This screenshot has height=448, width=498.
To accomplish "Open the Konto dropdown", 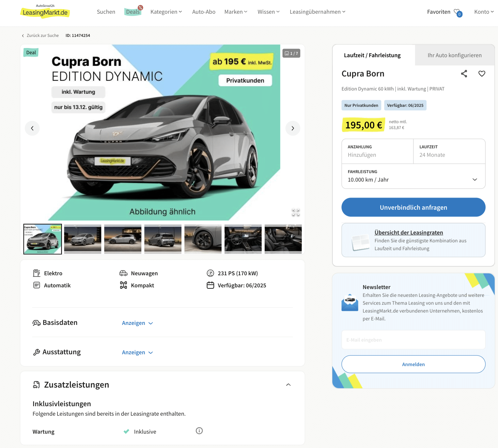I will point(484,12).
